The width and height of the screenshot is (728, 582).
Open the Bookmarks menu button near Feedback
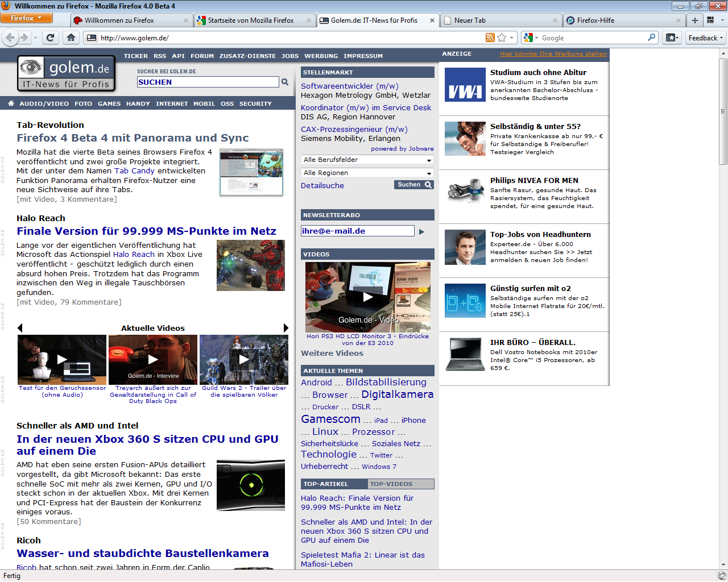pyautogui.click(x=672, y=38)
